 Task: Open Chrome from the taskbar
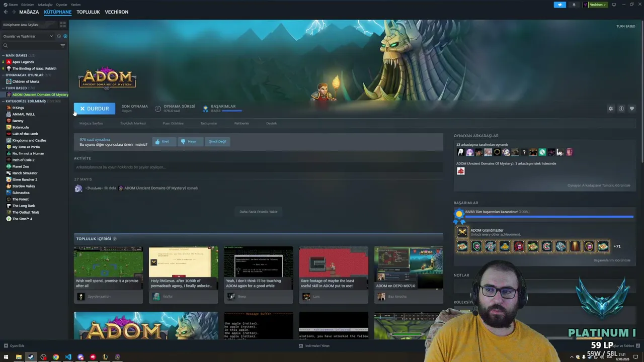coord(56,357)
